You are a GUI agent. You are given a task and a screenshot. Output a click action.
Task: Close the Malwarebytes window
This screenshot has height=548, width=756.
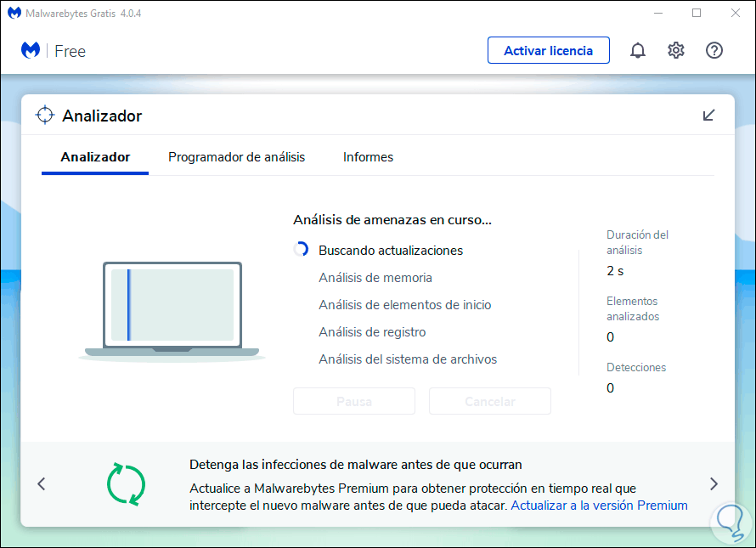click(735, 13)
